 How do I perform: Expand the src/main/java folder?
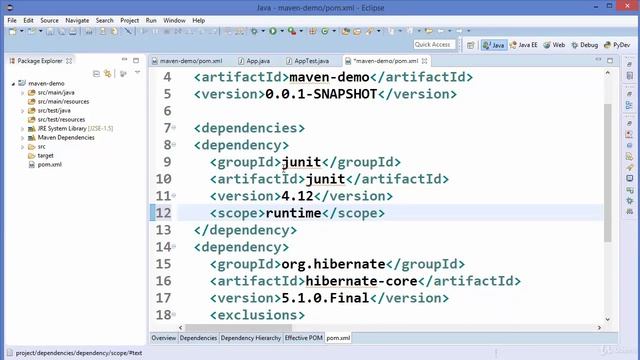coord(22,93)
